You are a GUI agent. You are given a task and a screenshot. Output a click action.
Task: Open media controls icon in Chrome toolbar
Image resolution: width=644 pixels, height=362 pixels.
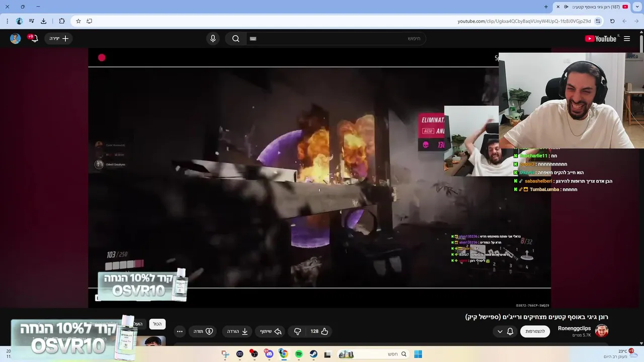pyautogui.click(x=32, y=21)
